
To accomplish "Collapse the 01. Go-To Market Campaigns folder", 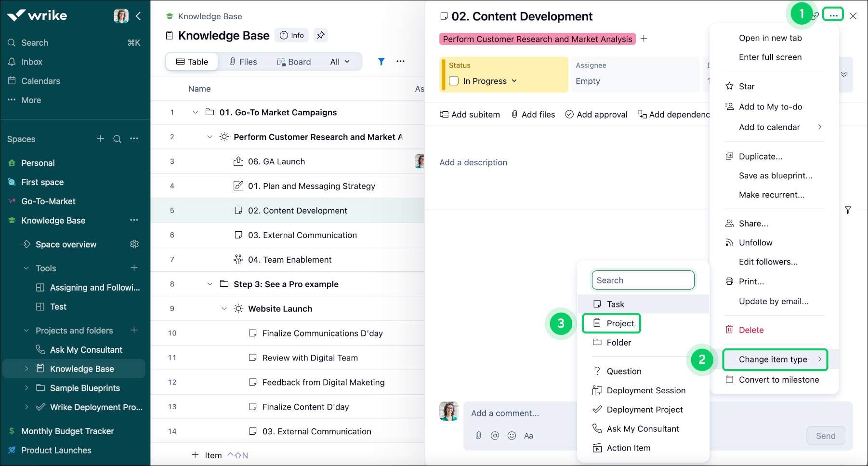I will [195, 112].
